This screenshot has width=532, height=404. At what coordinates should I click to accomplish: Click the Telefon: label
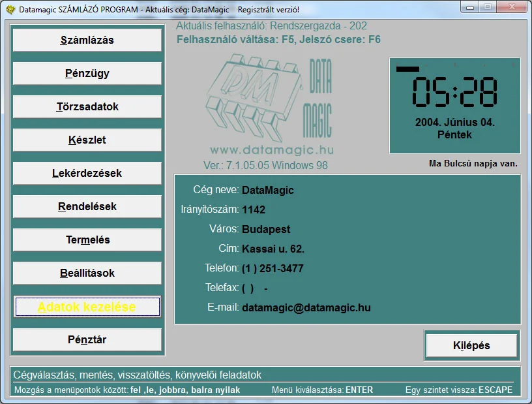[222, 268]
